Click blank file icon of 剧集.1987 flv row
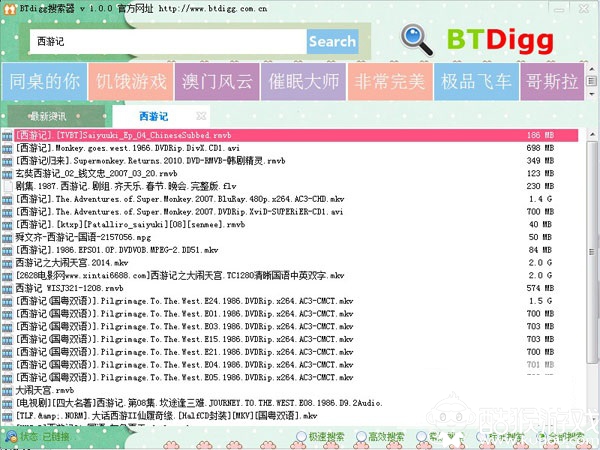Viewport: 600px width, 450px height. point(7,186)
